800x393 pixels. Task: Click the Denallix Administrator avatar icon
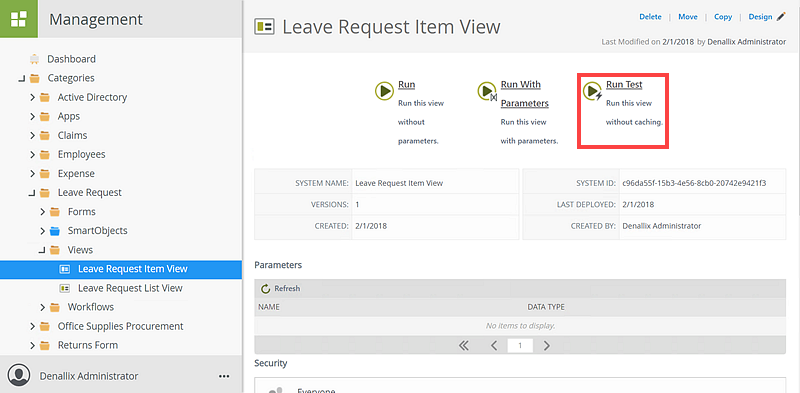19,376
